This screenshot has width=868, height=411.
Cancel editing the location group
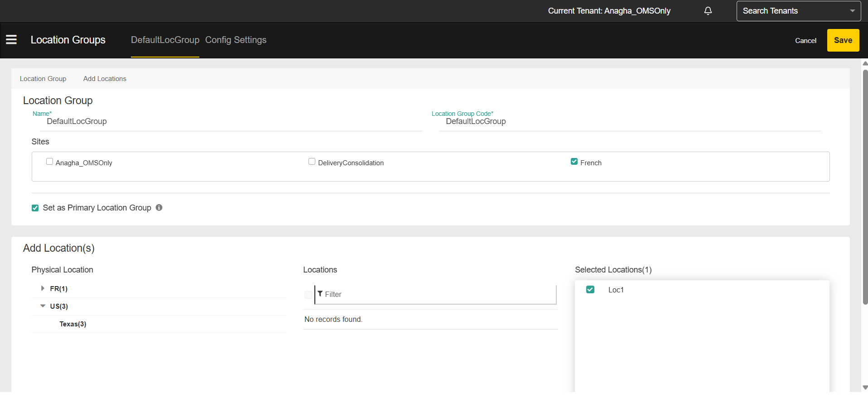tap(805, 41)
